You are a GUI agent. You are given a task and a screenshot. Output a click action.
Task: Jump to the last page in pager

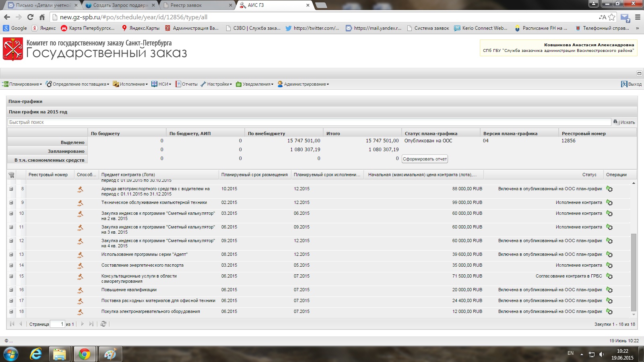(x=91, y=324)
